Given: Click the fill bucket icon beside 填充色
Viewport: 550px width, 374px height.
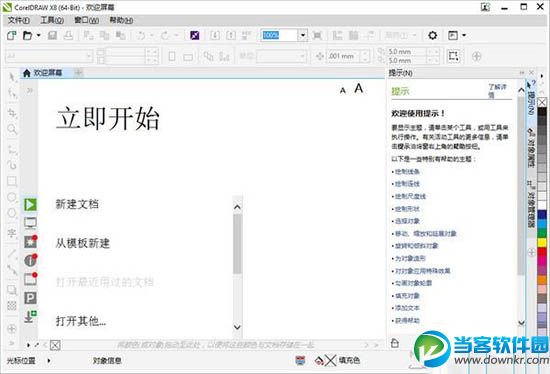Looking at the screenshot, I should 319,360.
